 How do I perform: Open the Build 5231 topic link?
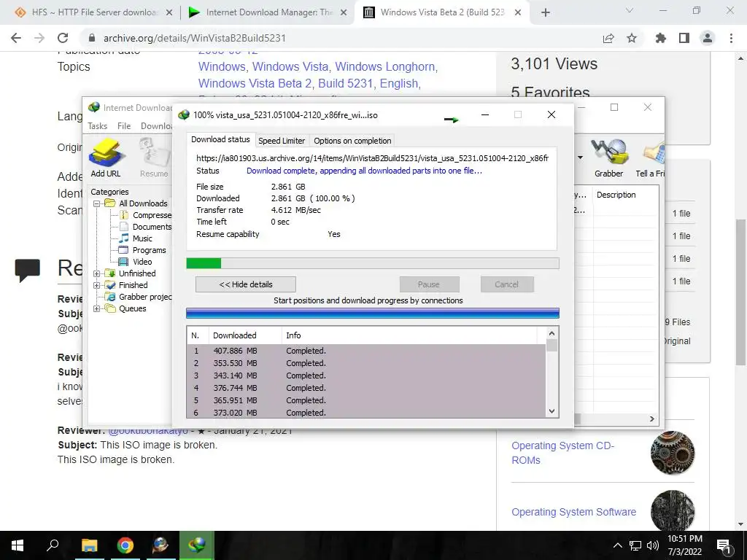tap(345, 83)
